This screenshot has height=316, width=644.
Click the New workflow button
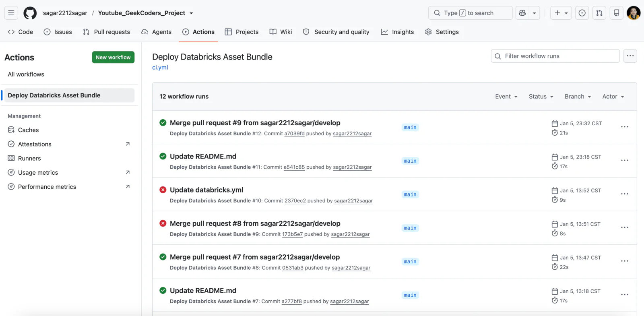(113, 57)
